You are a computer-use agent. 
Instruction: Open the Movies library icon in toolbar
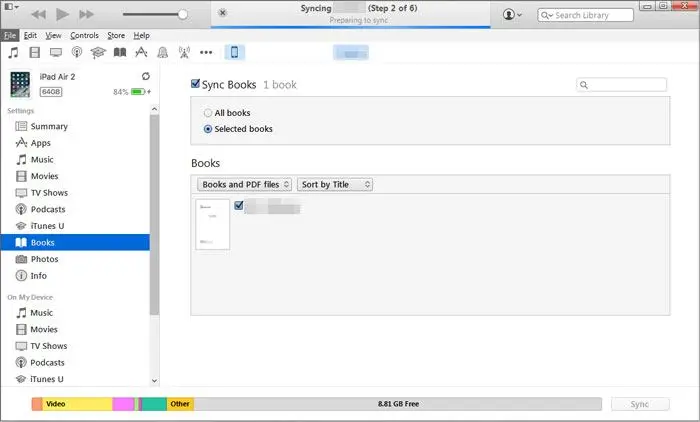click(34, 53)
